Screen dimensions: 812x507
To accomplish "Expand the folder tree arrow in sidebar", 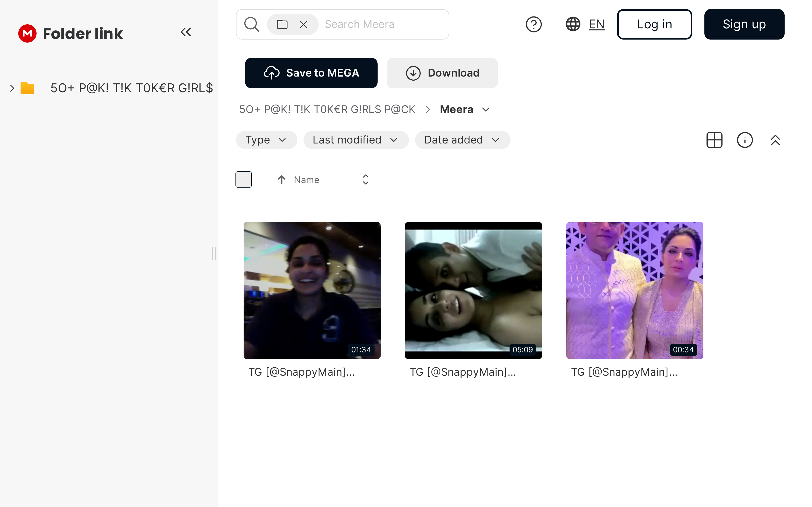I will pyautogui.click(x=12, y=88).
